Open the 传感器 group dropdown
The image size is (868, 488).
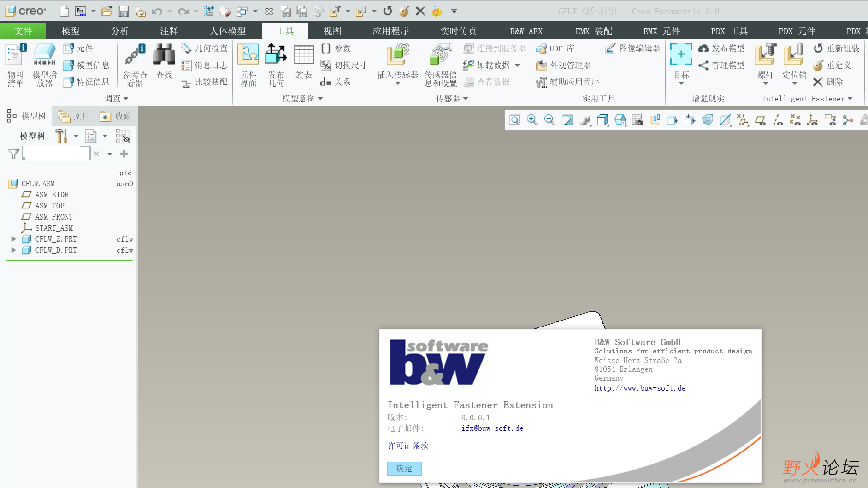(452, 98)
